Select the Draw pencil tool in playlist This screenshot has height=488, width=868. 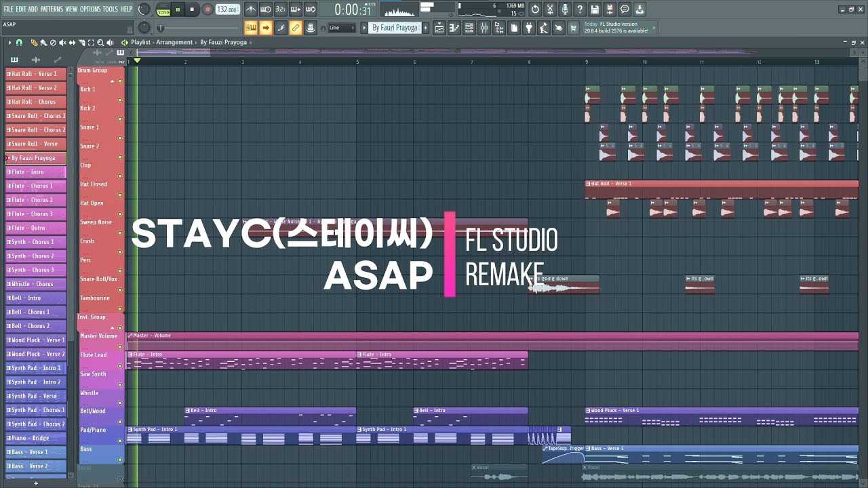coord(34,43)
